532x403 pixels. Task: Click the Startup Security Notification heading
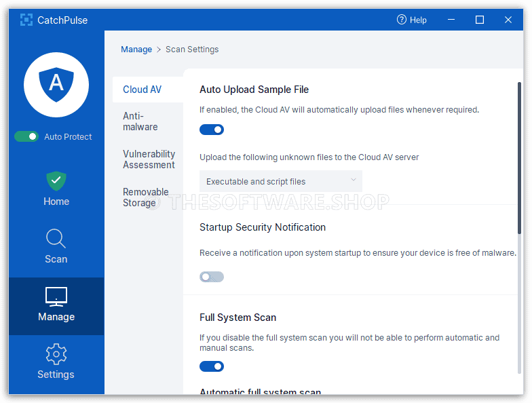pos(262,227)
